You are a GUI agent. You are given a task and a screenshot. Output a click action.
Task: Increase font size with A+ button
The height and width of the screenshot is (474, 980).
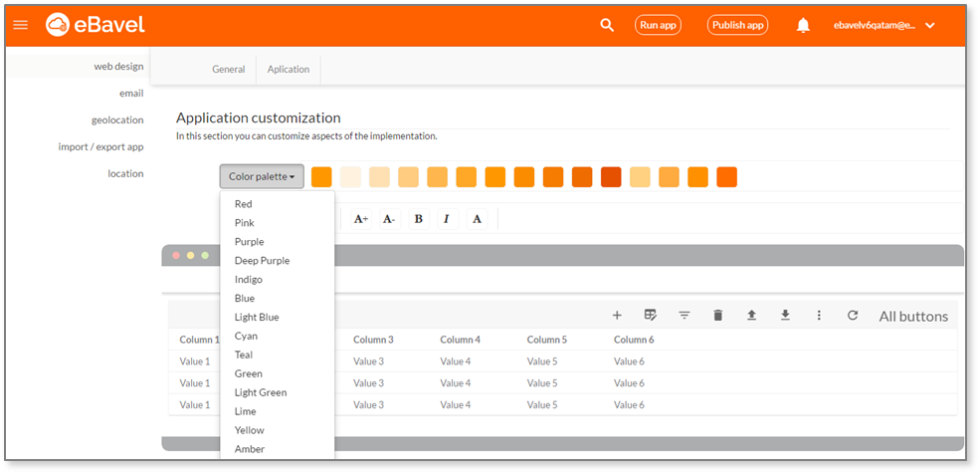(361, 219)
